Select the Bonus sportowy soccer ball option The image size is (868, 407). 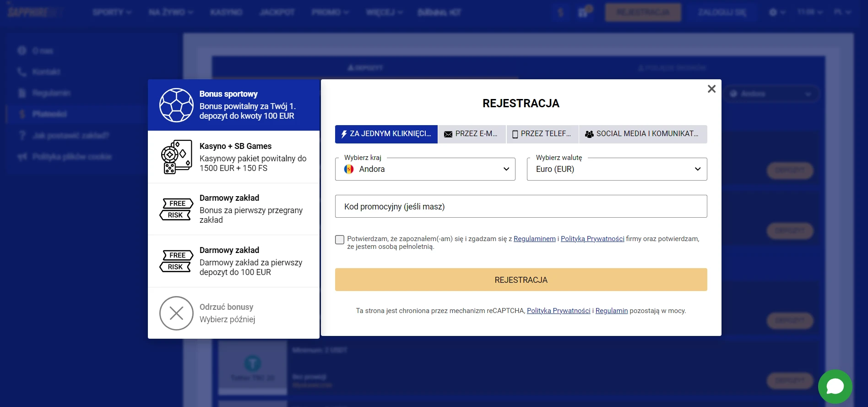(233, 105)
